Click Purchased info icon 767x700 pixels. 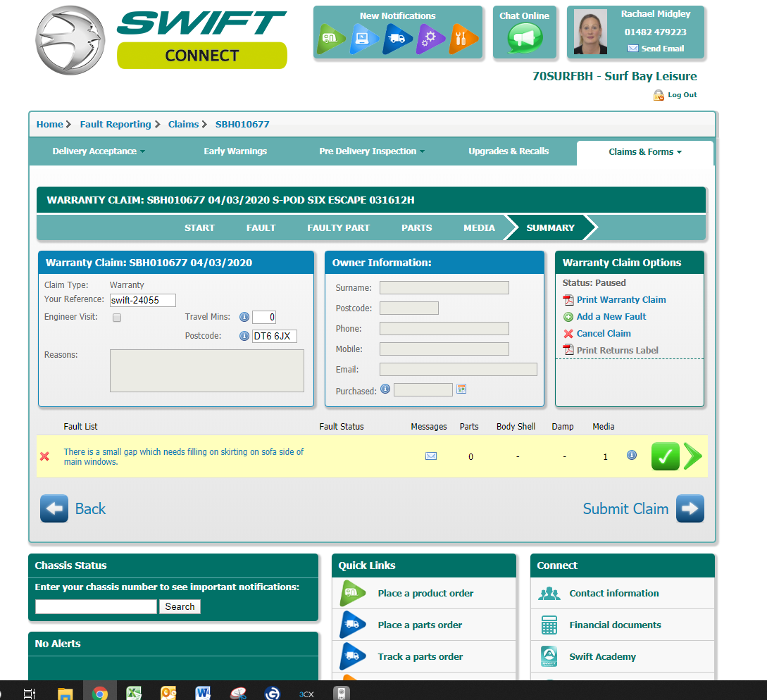point(385,389)
